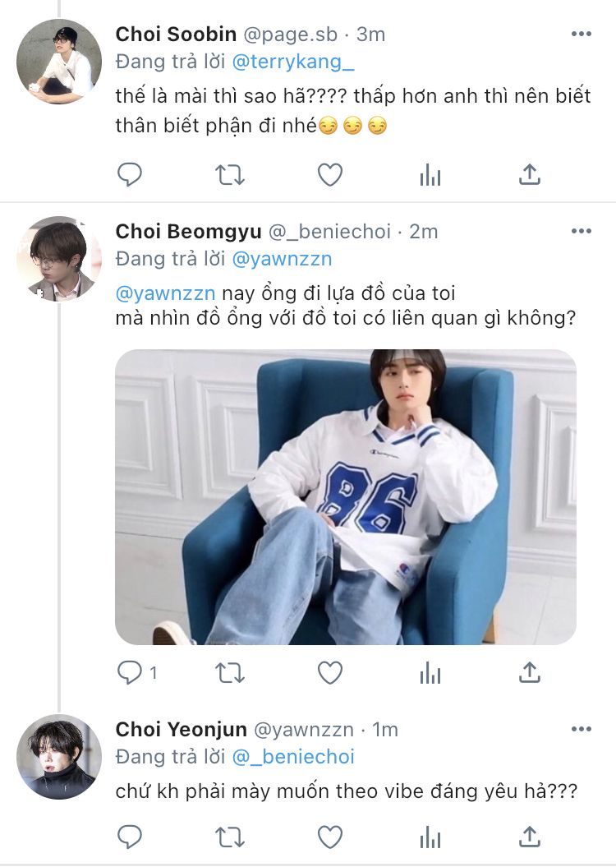Open the @_beniechoi reply link

[294, 757]
